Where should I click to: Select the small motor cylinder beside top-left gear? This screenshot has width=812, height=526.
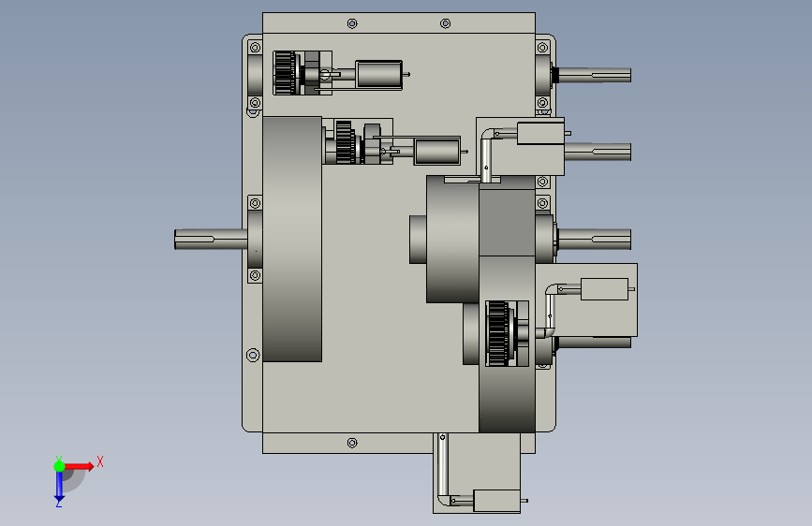[x=379, y=75]
